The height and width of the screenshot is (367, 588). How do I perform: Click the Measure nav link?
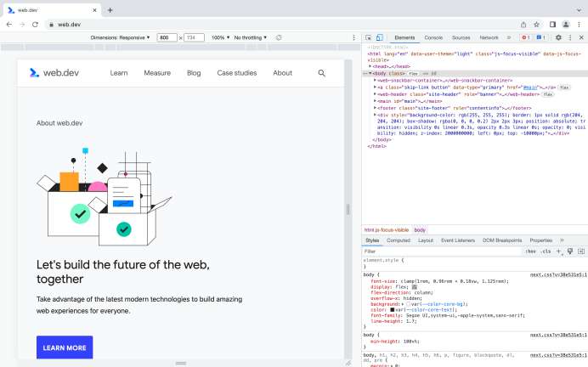point(157,73)
